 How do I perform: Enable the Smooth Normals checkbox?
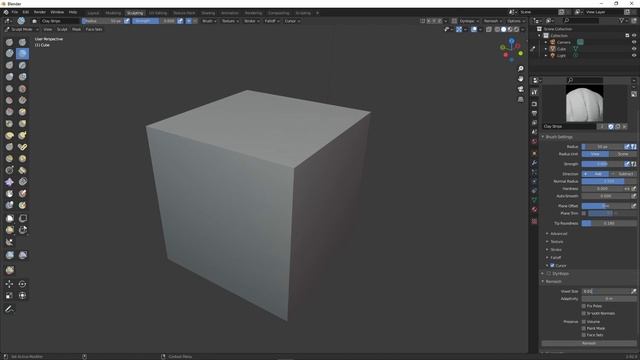click(584, 313)
